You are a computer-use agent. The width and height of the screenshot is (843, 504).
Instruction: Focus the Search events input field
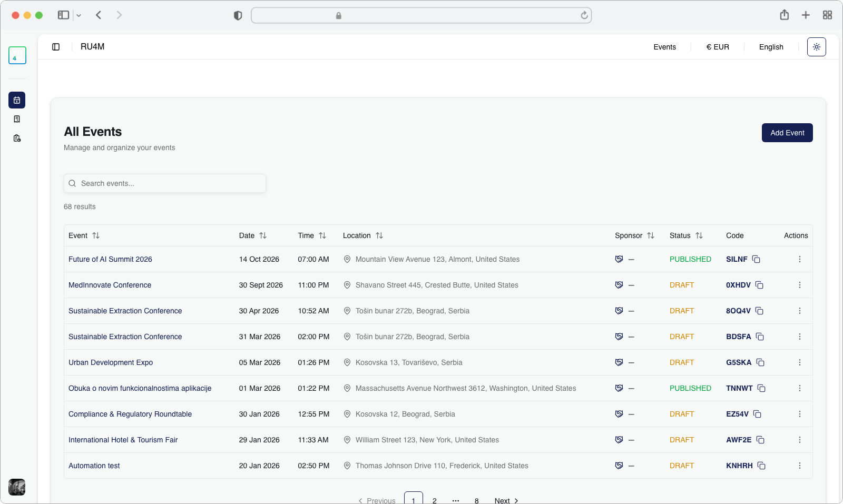(x=164, y=183)
